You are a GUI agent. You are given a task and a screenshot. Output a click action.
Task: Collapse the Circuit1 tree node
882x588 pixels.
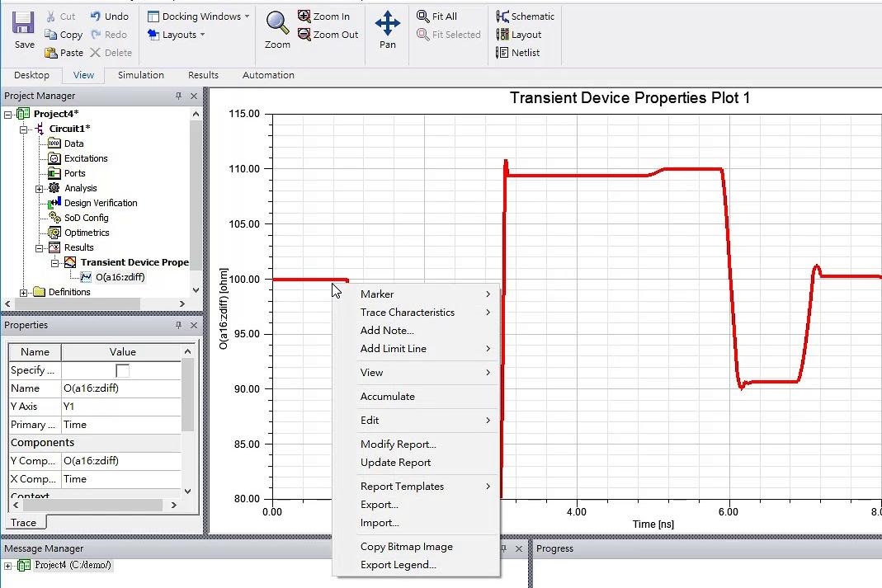pyautogui.click(x=24, y=129)
